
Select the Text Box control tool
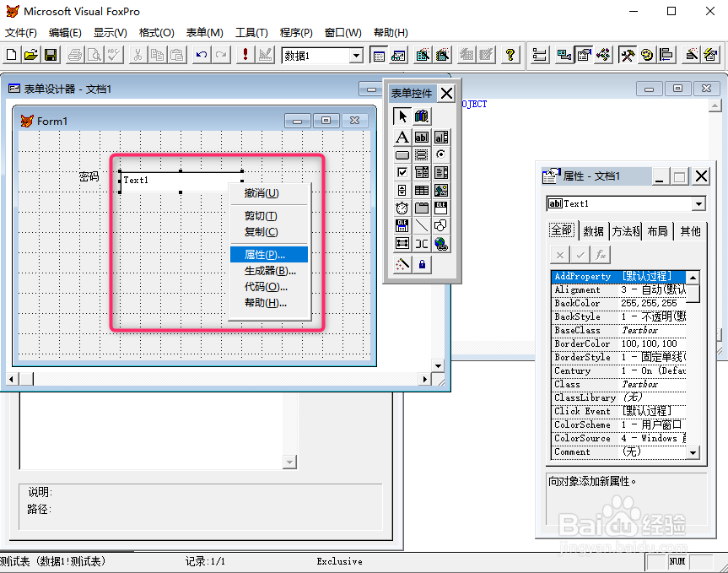pos(422,137)
